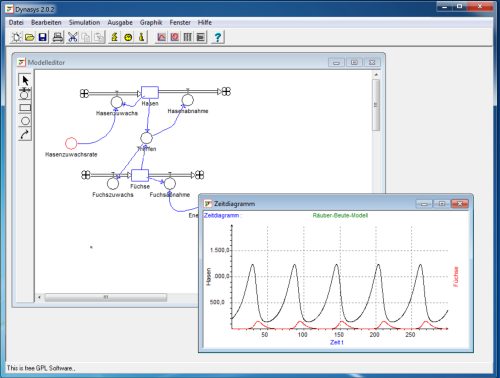Image resolution: width=500 pixels, height=378 pixels.
Task: Save the model with the floppy disk icon
Action: [x=43, y=37]
